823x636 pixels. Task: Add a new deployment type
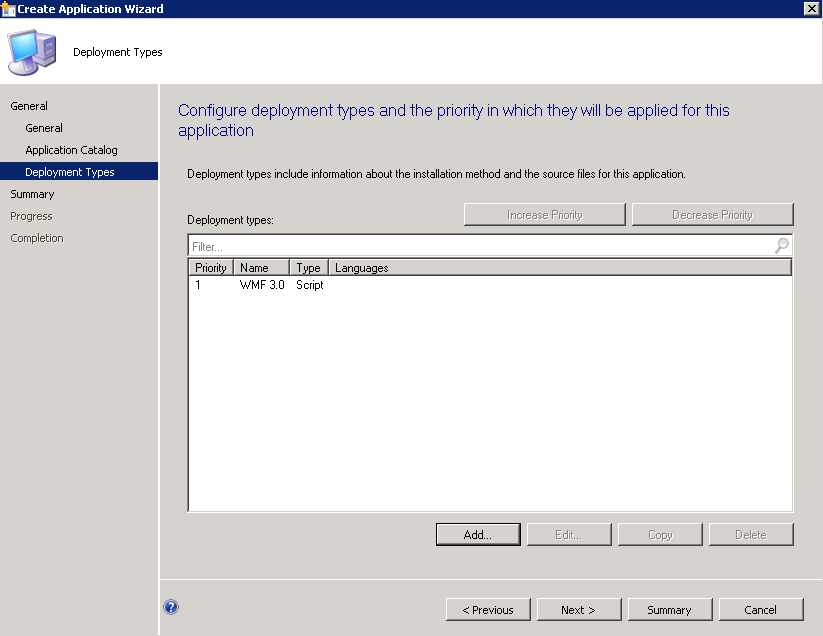[x=478, y=534]
